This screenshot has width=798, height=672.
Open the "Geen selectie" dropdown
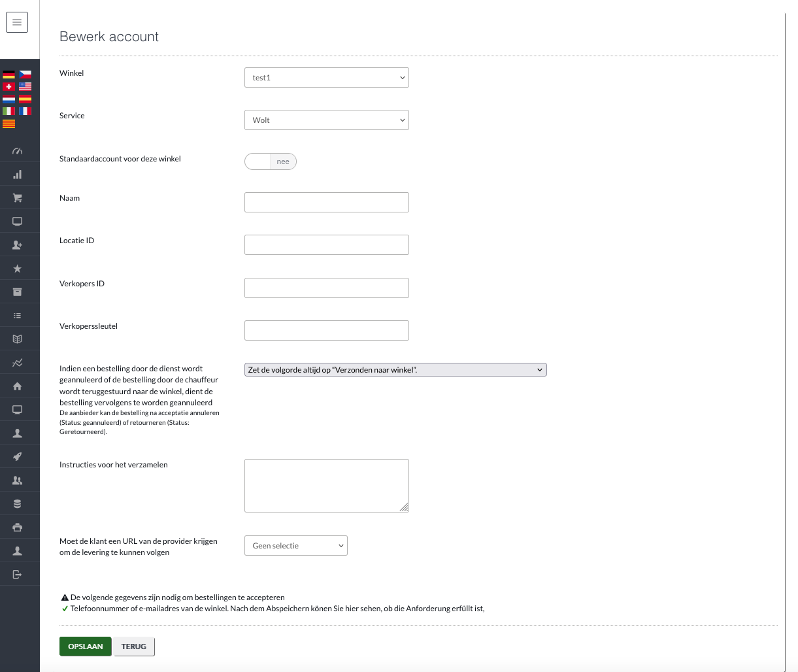pos(295,546)
